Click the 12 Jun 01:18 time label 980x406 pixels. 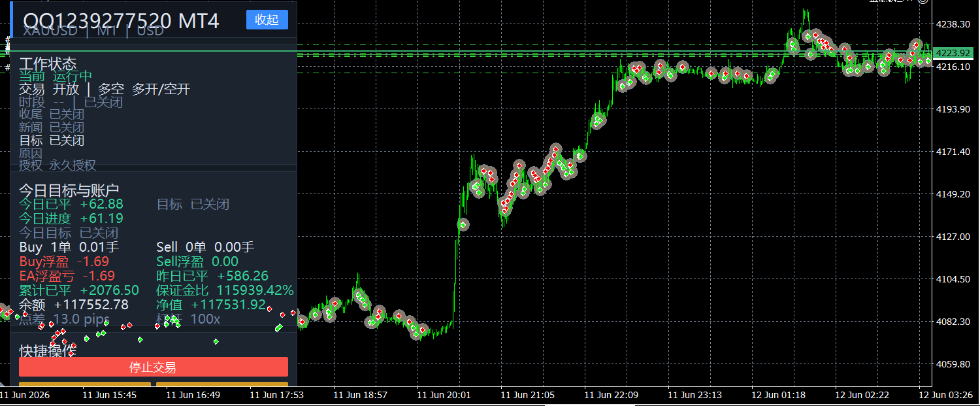(779, 396)
